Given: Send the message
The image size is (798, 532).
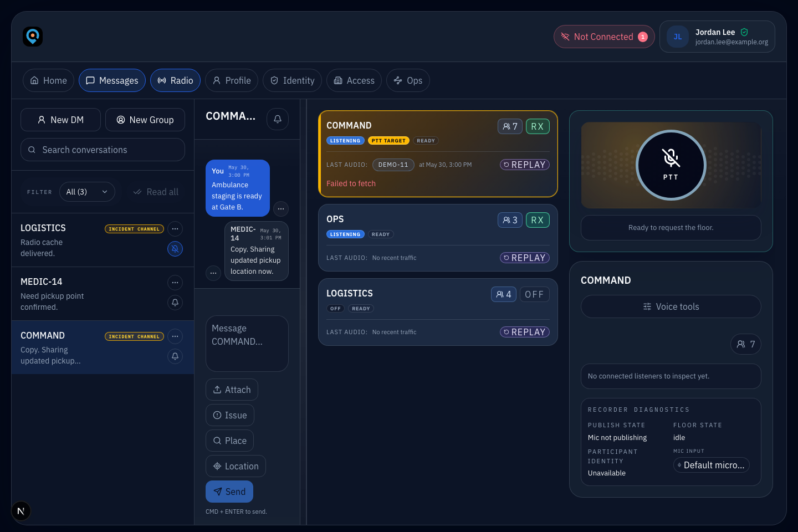Looking at the screenshot, I should point(229,492).
